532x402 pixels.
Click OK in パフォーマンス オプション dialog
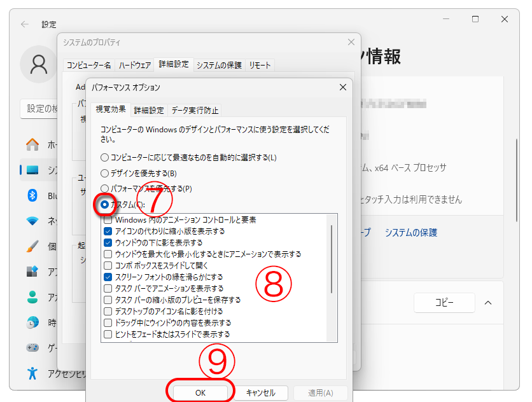200,392
